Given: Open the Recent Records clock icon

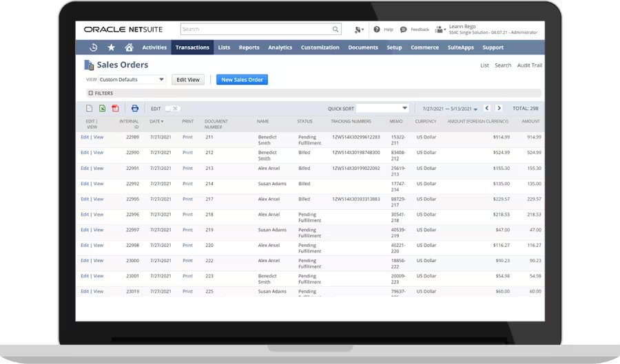Looking at the screenshot, I should tap(93, 47).
